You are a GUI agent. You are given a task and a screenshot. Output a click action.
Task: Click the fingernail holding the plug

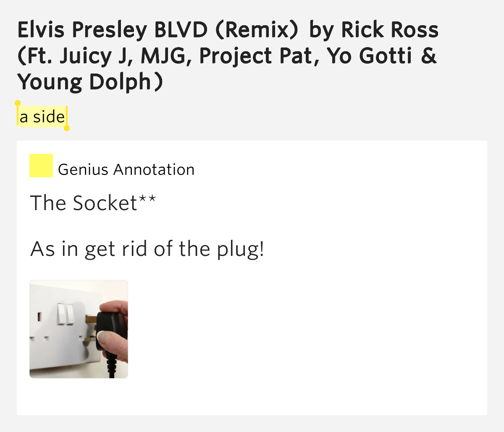pyautogui.click(x=102, y=336)
